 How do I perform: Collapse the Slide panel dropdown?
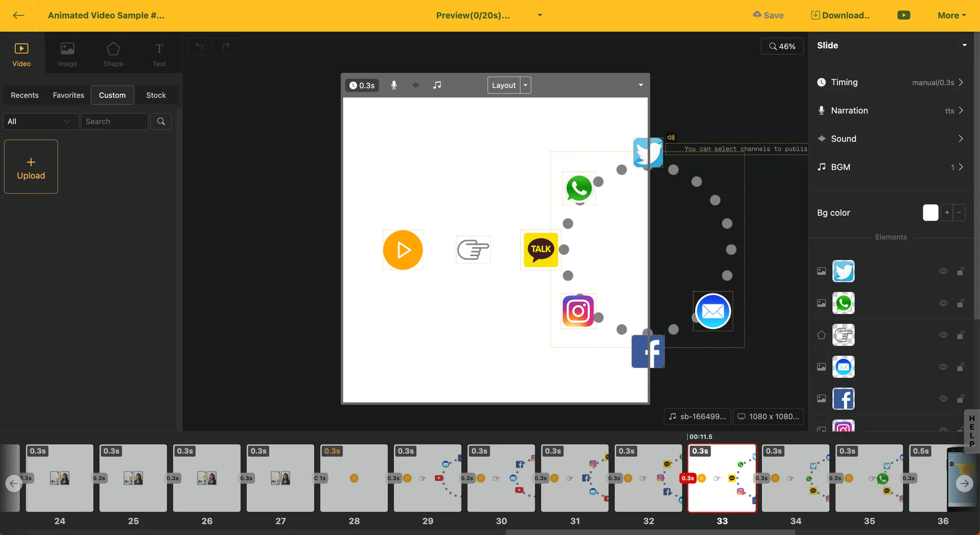[965, 45]
